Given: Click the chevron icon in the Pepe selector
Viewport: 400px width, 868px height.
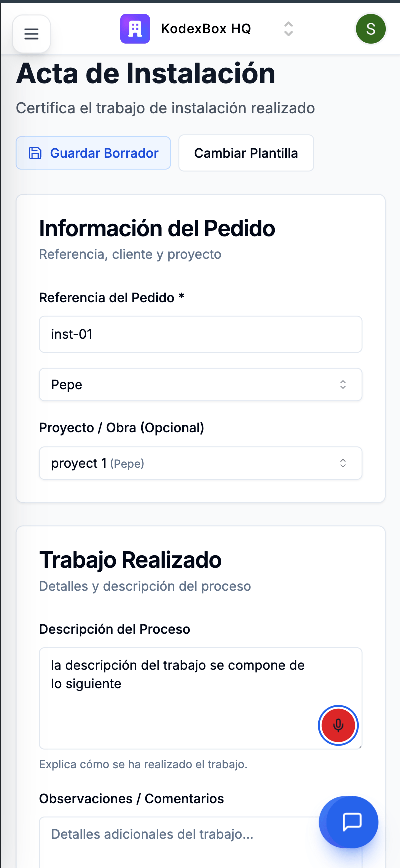Looking at the screenshot, I should 343,384.
